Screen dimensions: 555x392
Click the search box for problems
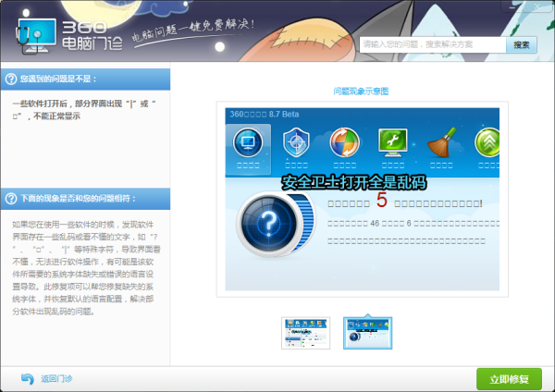pyautogui.click(x=433, y=44)
